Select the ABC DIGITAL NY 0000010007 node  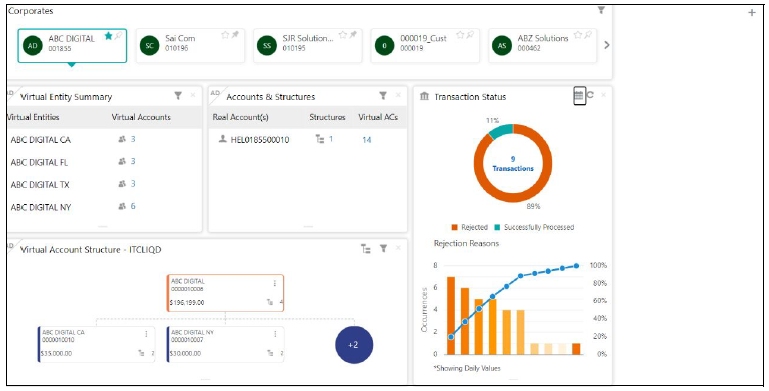click(226, 344)
